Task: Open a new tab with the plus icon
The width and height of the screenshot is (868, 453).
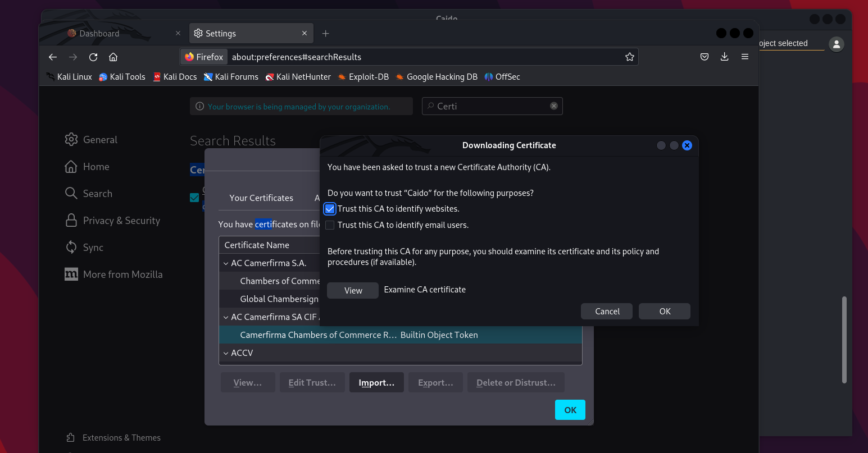Action: 325,34
